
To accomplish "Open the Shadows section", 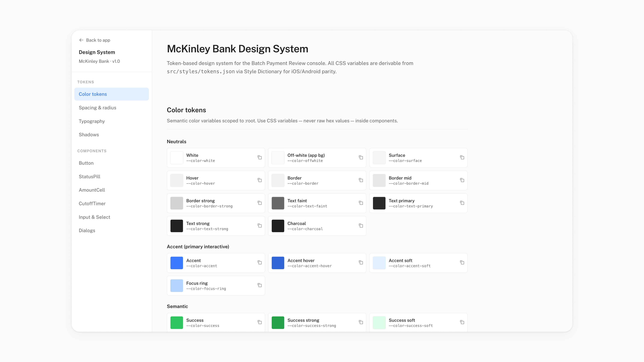I will point(112,135).
